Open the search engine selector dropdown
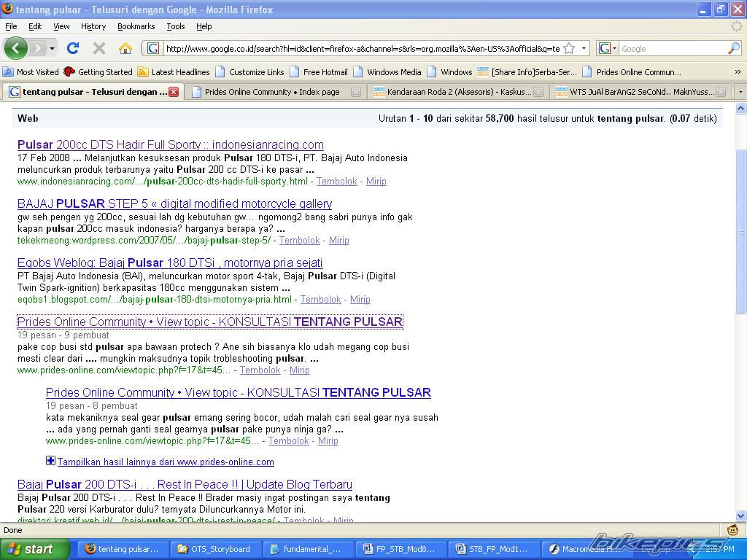This screenshot has height=560, width=747. (x=608, y=49)
